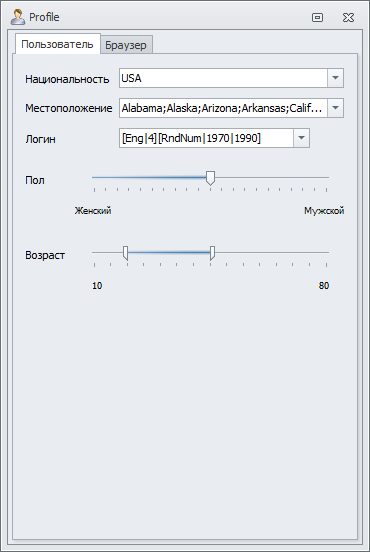Open the Логин template dropdown arrow
The image size is (370, 552).
click(301, 138)
